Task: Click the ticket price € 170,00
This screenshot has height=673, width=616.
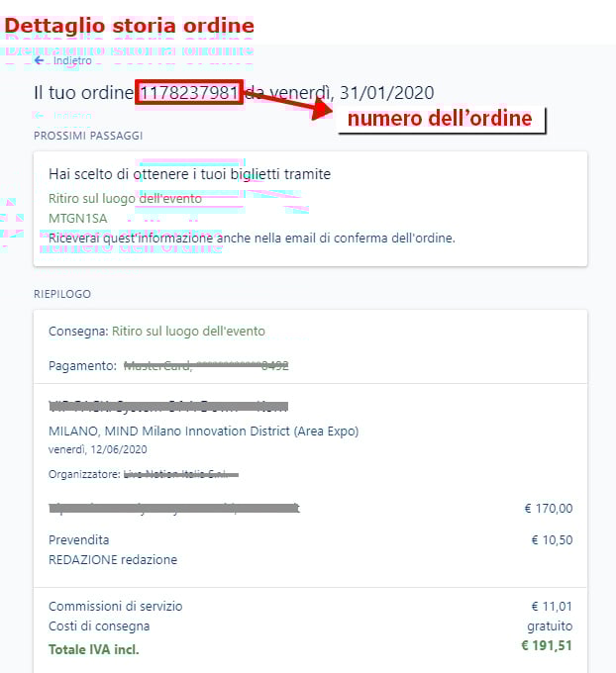Action: (549, 508)
